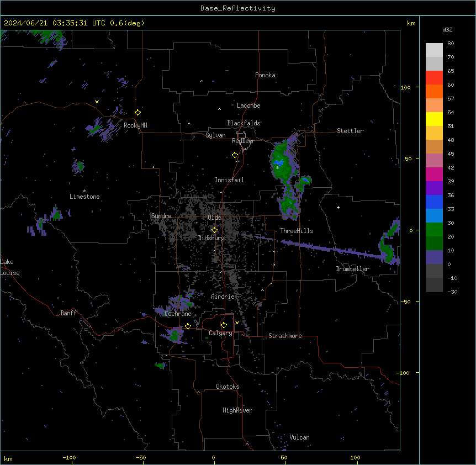The height and width of the screenshot is (465, 476).
Task: Click the Lake Louise label
Action: pyautogui.click(x=9, y=267)
